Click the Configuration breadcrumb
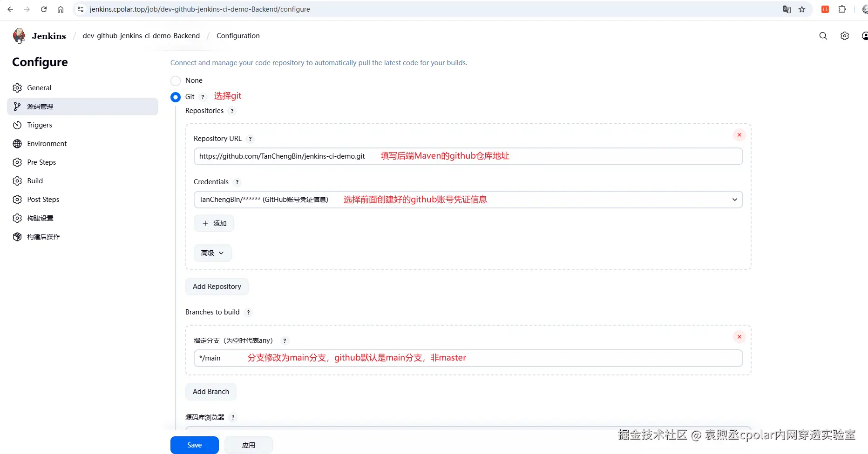This screenshot has height=454, width=868. (238, 36)
